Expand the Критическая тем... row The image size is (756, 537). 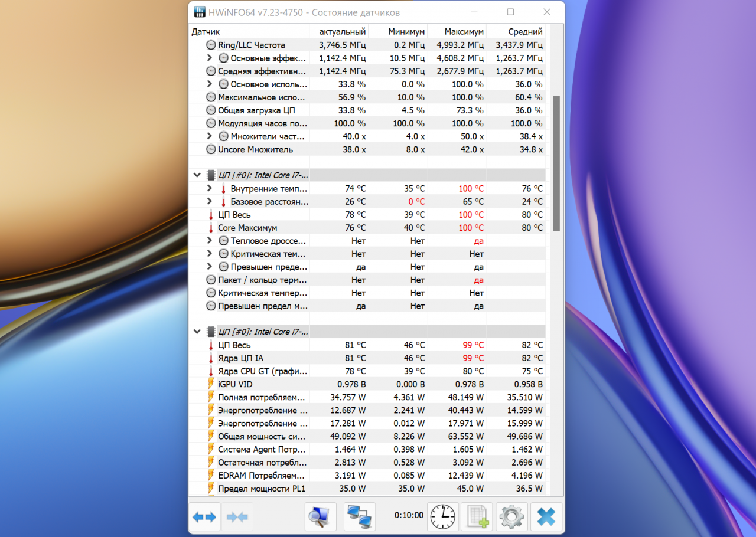(x=210, y=254)
